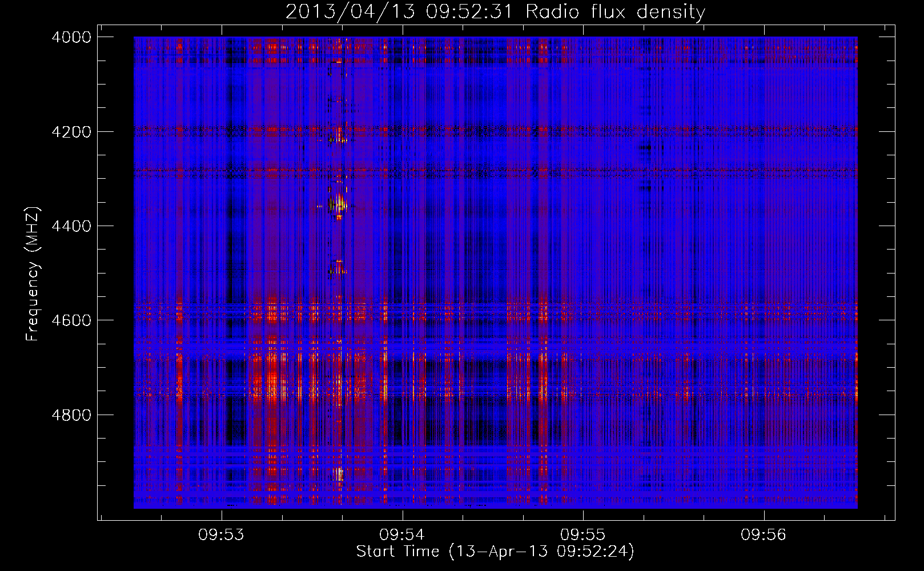The image size is (924, 571).
Task: Click the 09:54 time tick label
Action: [402, 535]
